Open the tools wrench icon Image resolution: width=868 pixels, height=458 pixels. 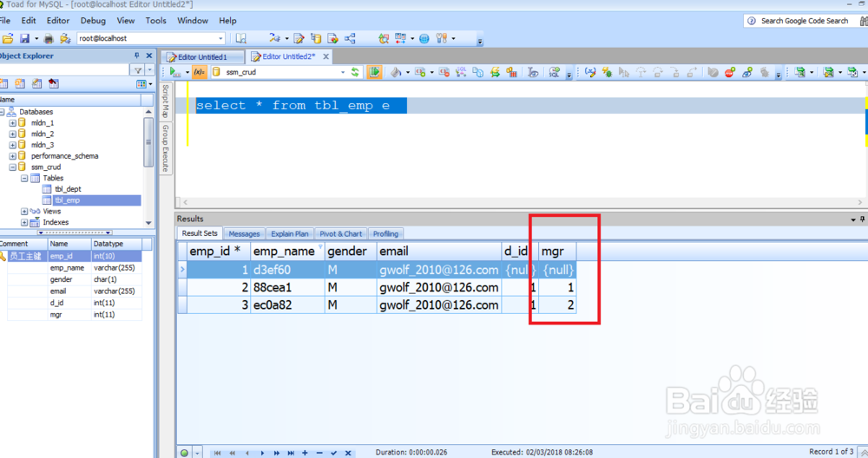[441, 38]
